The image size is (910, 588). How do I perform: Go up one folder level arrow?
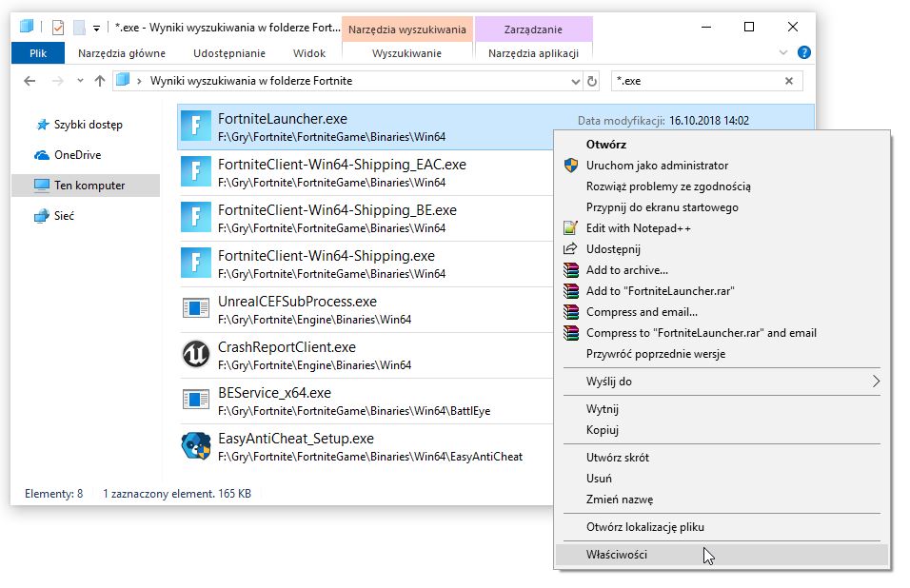(100, 81)
